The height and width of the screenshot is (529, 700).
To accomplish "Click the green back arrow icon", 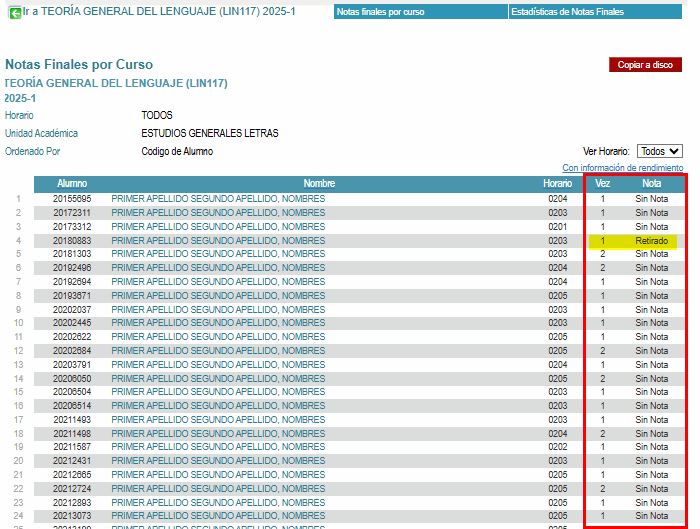I will (x=15, y=12).
